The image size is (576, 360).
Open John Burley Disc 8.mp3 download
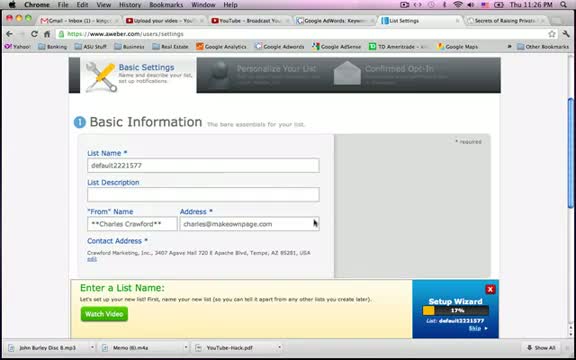[48, 348]
